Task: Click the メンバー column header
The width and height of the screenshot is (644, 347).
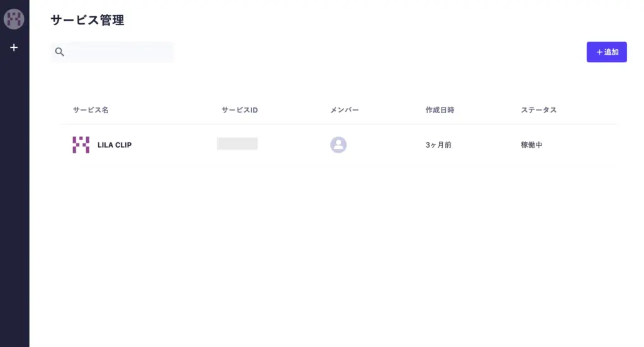Action: click(x=345, y=110)
